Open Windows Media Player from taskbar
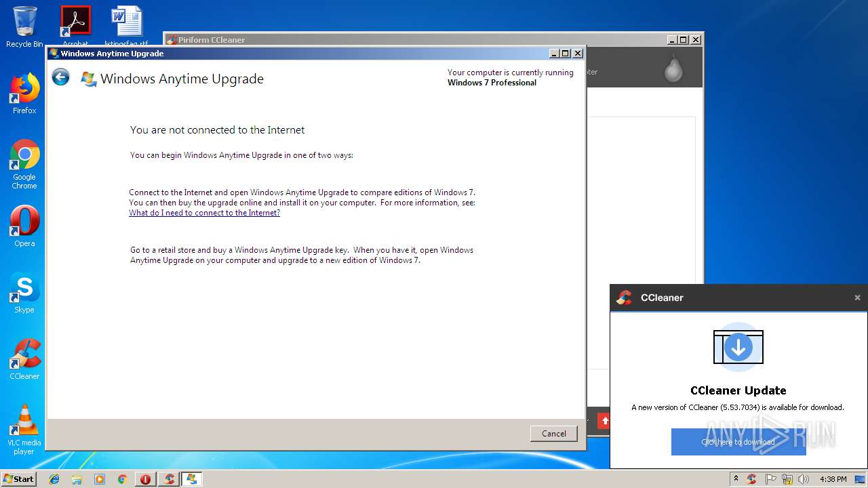 click(100, 479)
